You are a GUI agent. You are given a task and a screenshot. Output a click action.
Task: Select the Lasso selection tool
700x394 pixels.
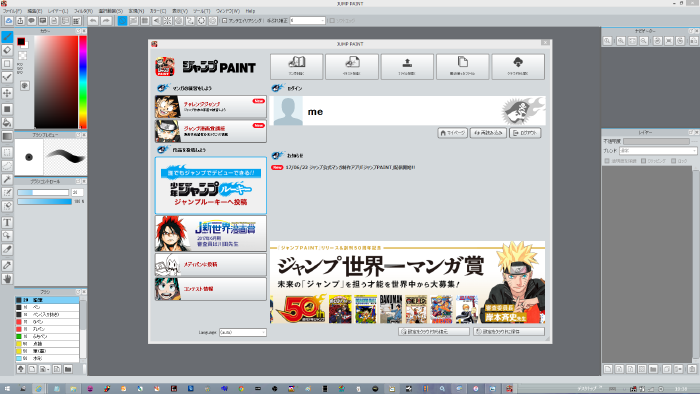[x=7, y=166]
